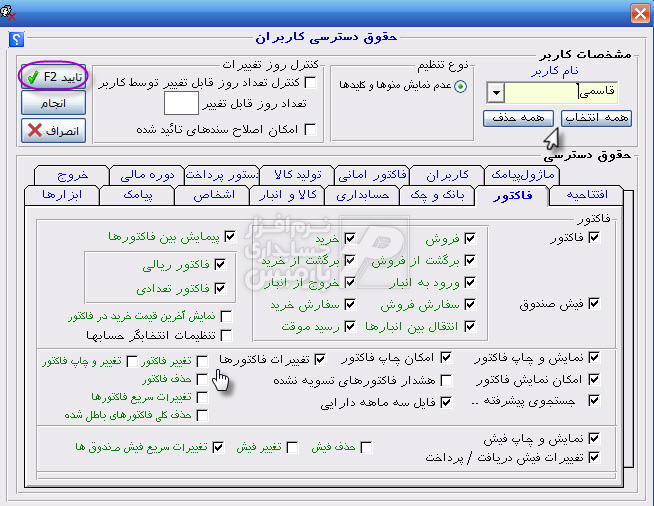Screen dimensions: 654x506
Task: Toggle خروج از انبار checkbox
Action: click(x=350, y=282)
